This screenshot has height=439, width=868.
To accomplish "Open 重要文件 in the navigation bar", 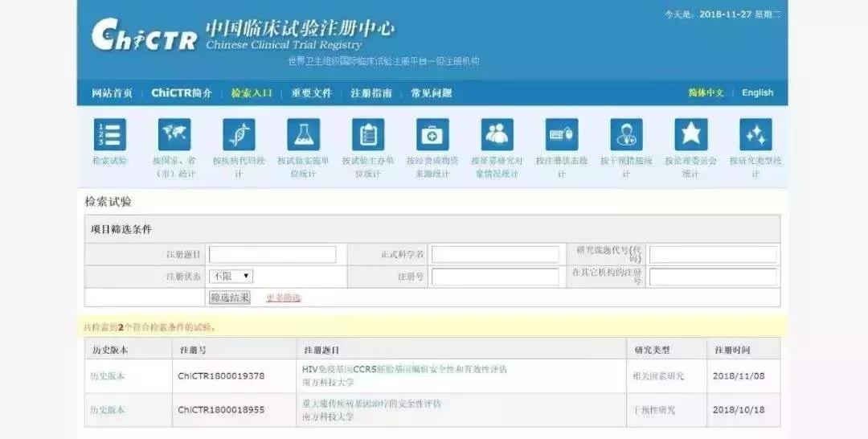I will [312, 93].
